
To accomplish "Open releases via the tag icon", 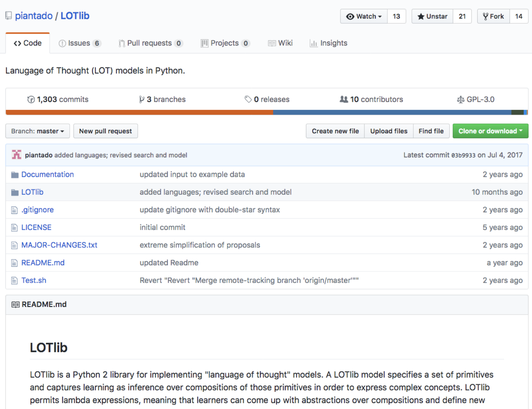I will point(248,99).
